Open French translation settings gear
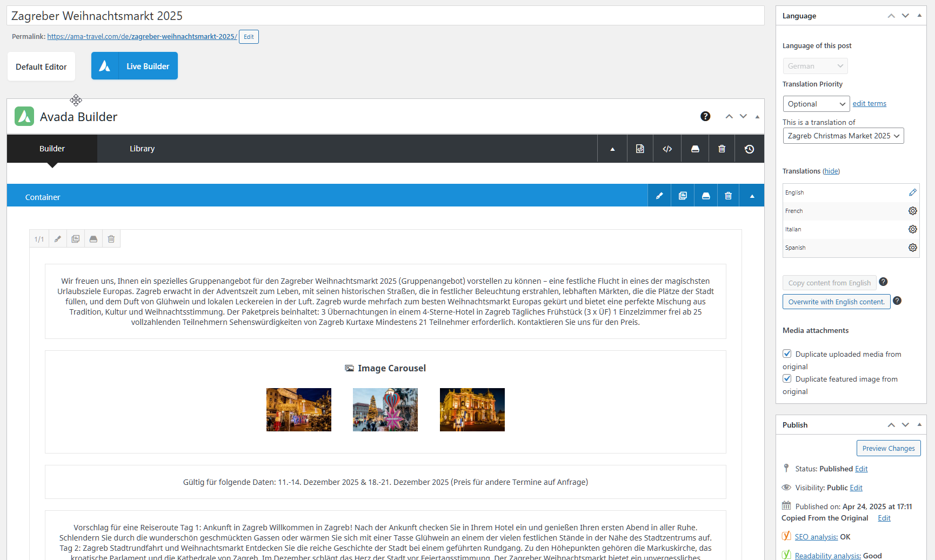This screenshot has height=560, width=935. coord(912,211)
